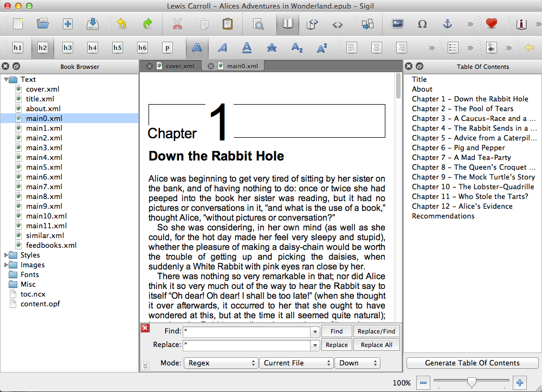542x392 pixels.
Task: Switch to the cover.xml tab
Action: click(x=179, y=66)
